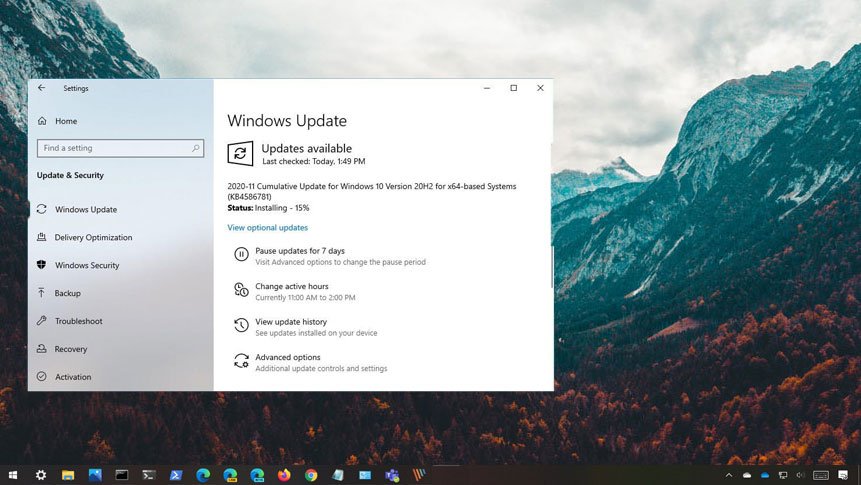This screenshot has height=485, width=861.
Task: Click the history icon beside View update history
Action: click(241, 326)
